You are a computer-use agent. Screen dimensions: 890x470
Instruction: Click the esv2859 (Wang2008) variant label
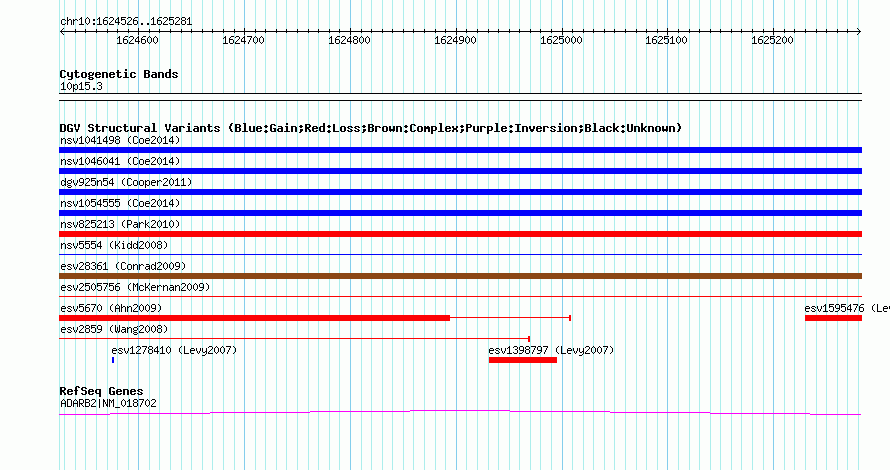(x=114, y=329)
